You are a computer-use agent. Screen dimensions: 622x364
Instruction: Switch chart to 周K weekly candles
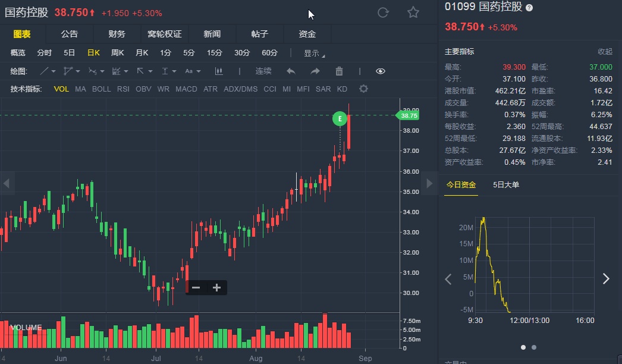coord(117,53)
